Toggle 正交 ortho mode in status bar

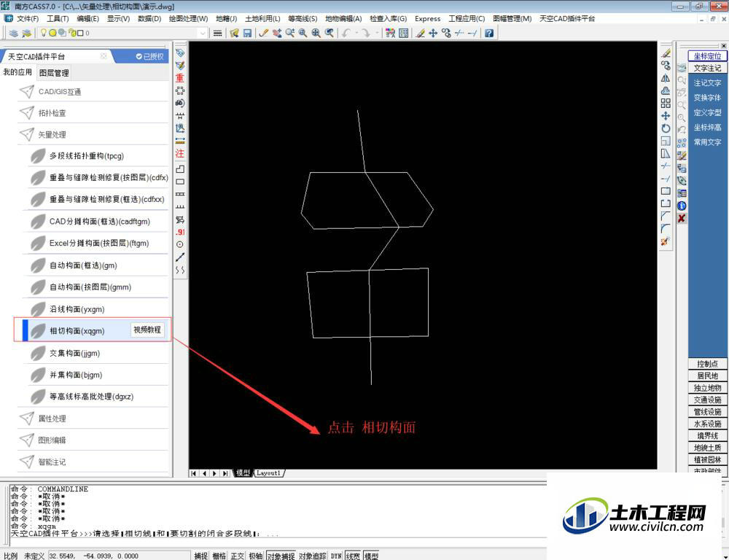tap(237, 556)
